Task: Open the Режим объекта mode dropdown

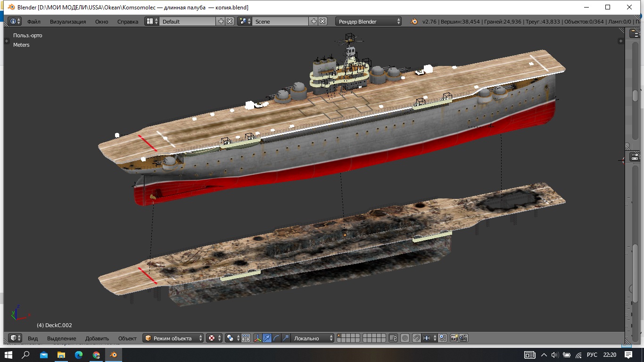Action: [173, 338]
